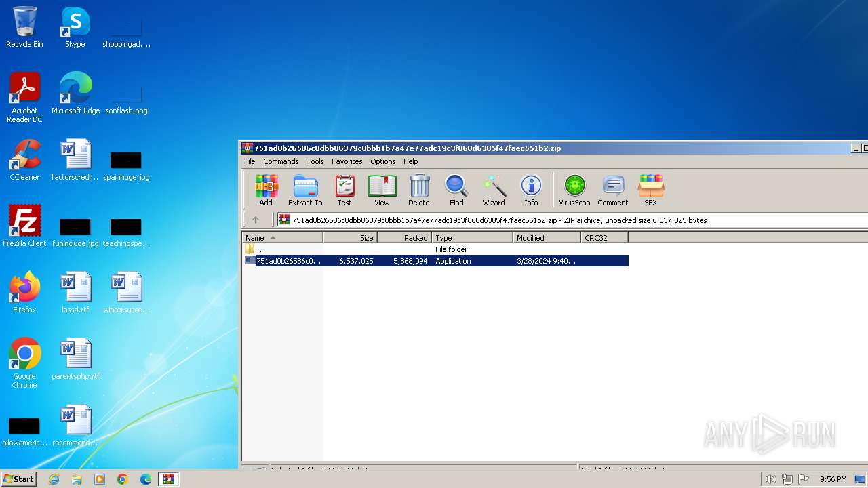
Task: Open the Comment tool
Action: coord(613,190)
